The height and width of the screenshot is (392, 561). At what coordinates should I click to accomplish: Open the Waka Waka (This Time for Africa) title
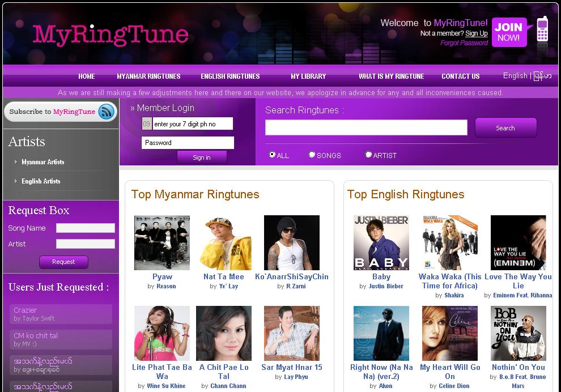[x=450, y=281]
